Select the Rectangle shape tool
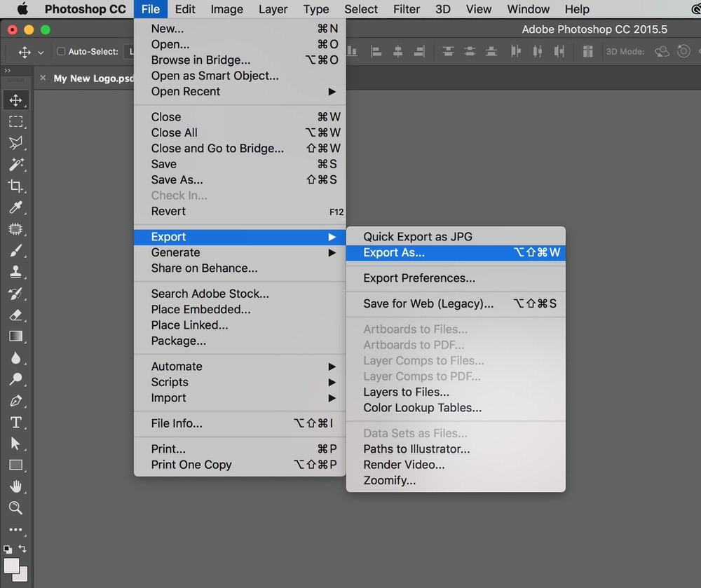 (15, 465)
